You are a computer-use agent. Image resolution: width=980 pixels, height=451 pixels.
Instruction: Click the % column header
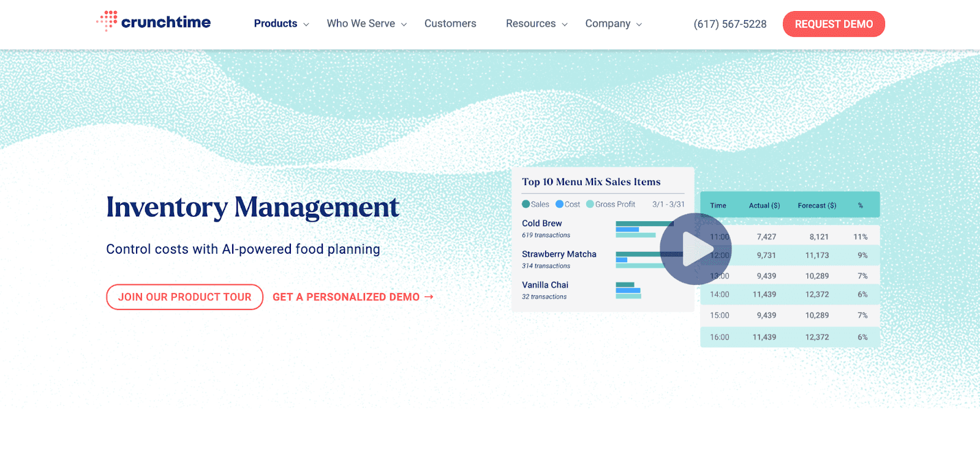tap(861, 205)
